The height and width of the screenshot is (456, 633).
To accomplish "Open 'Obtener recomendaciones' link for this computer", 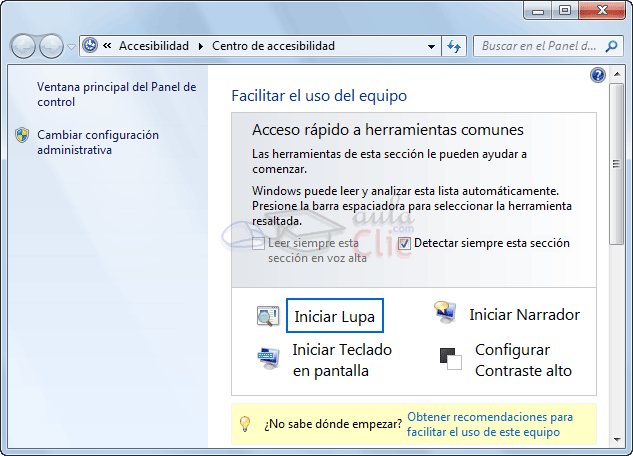I will 490,424.
